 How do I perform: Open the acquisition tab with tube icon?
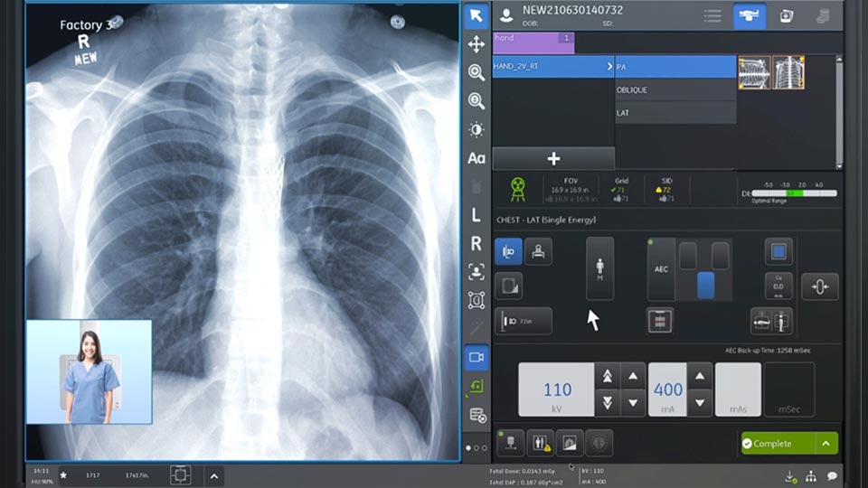coord(750,15)
